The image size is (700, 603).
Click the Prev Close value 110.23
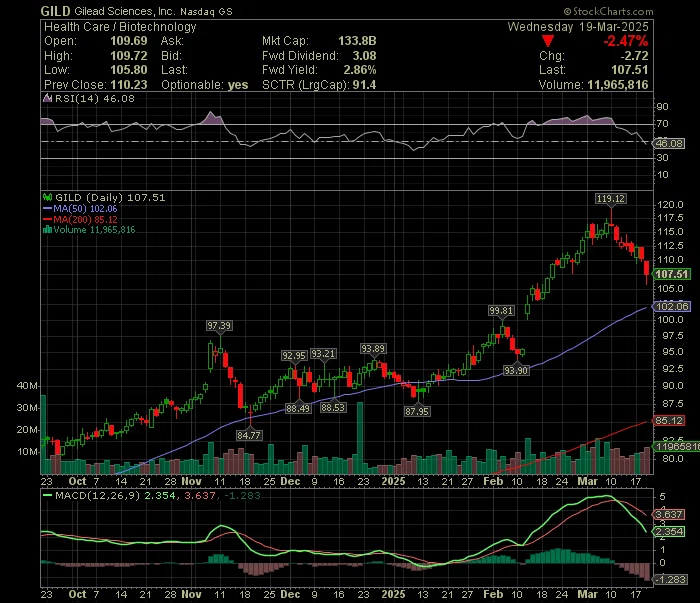pos(129,84)
